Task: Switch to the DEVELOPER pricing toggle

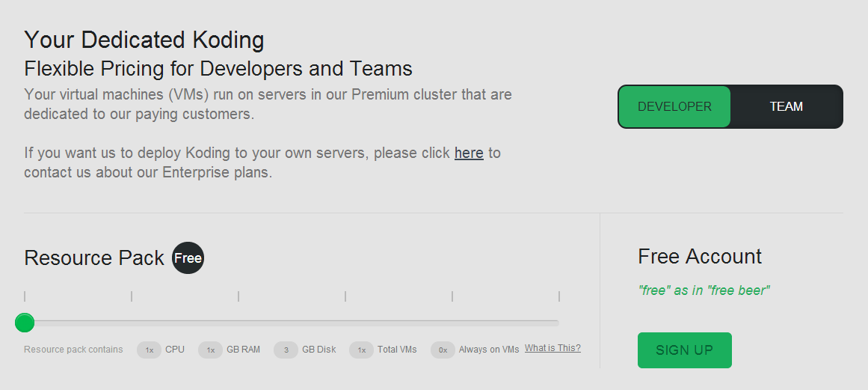Action: 674,106
